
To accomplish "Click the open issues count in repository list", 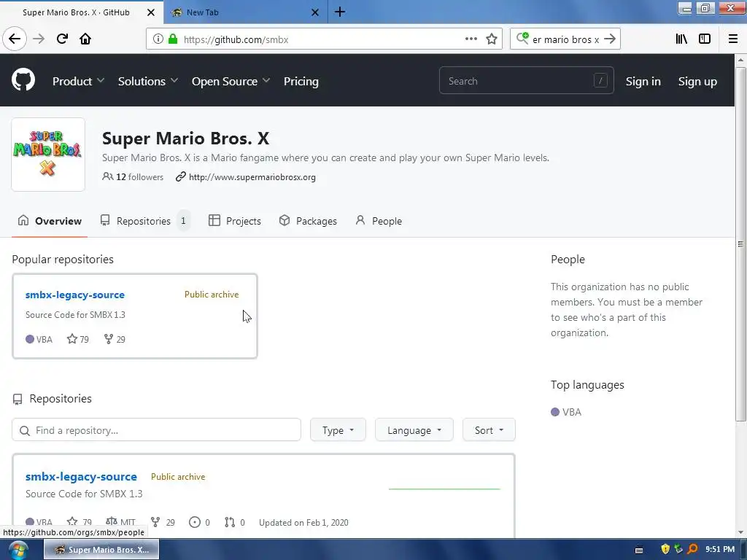I will point(200,522).
